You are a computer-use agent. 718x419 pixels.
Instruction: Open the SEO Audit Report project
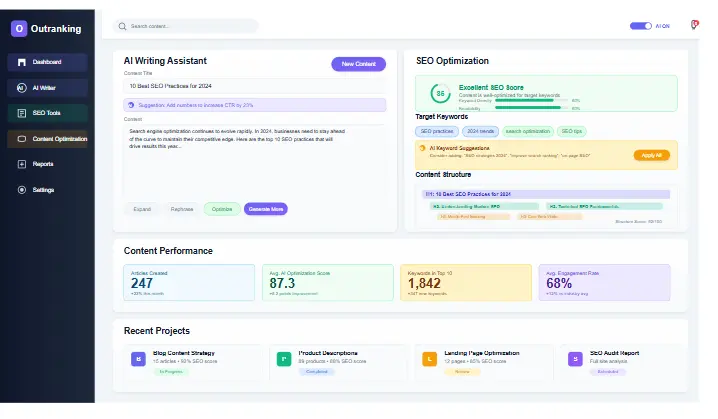625,363
